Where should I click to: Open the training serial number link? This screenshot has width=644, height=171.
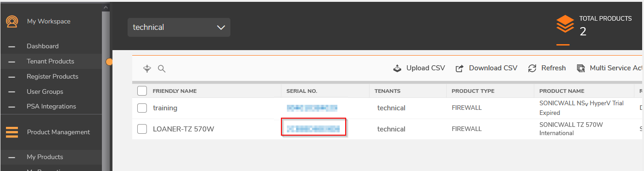[312, 108]
